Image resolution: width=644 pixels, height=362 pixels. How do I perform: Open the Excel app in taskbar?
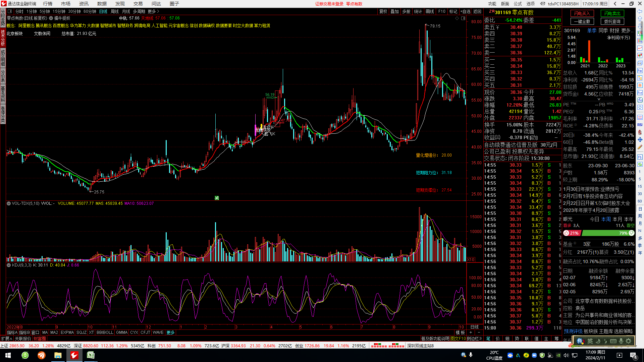(91, 355)
